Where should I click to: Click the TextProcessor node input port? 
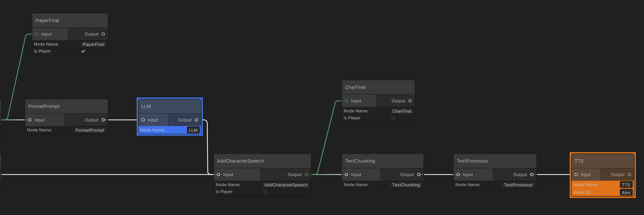(x=458, y=175)
